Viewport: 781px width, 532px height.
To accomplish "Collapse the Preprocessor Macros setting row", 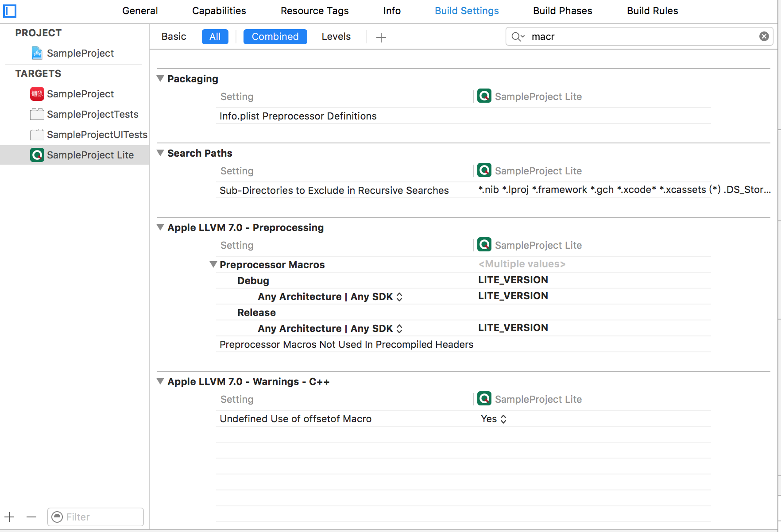I will pos(213,265).
